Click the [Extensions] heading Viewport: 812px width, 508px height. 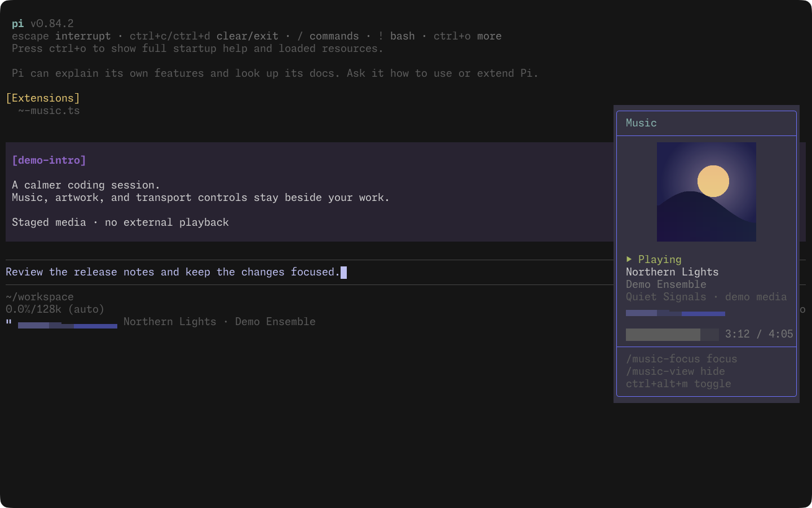pos(43,98)
